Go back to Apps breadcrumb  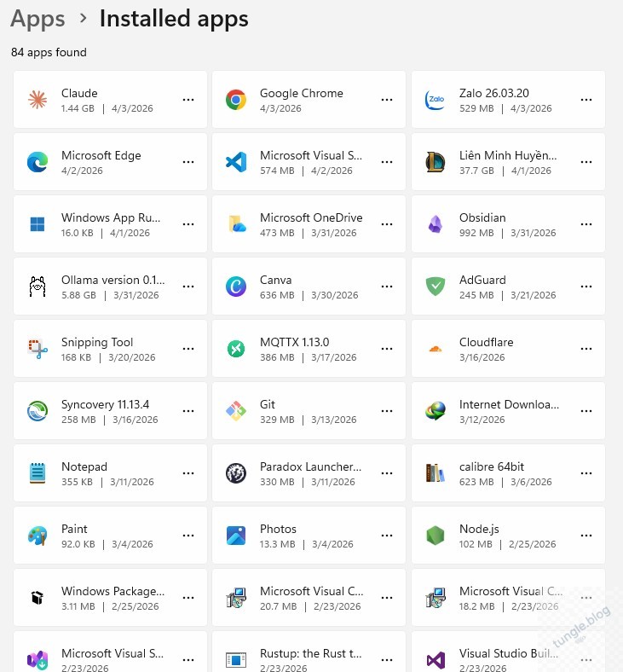pos(37,20)
